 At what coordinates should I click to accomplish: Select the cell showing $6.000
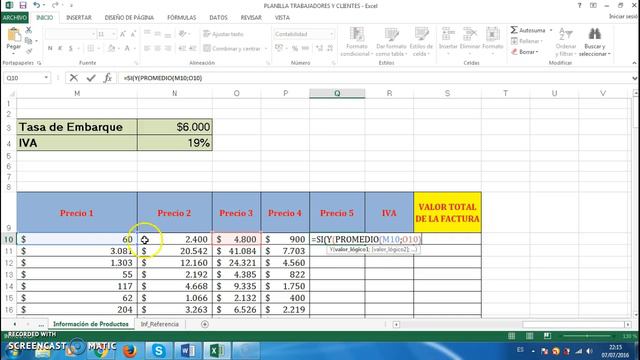(175, 127)
